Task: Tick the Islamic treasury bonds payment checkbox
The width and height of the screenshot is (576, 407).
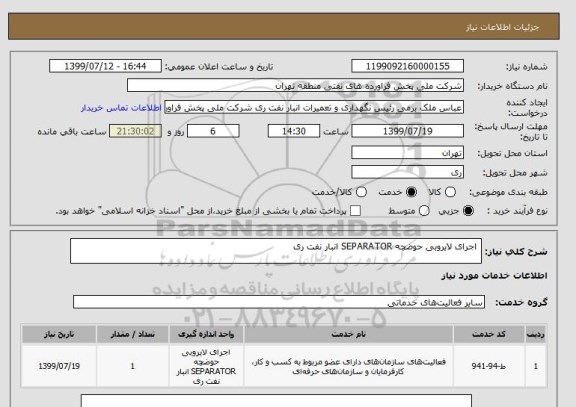Action: point(355,211)
